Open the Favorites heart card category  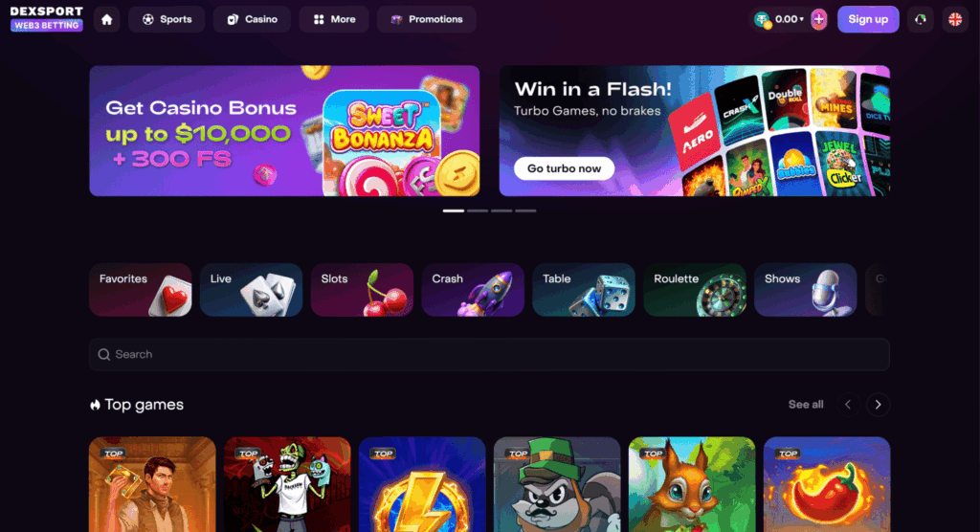click(x=141, y=290)
